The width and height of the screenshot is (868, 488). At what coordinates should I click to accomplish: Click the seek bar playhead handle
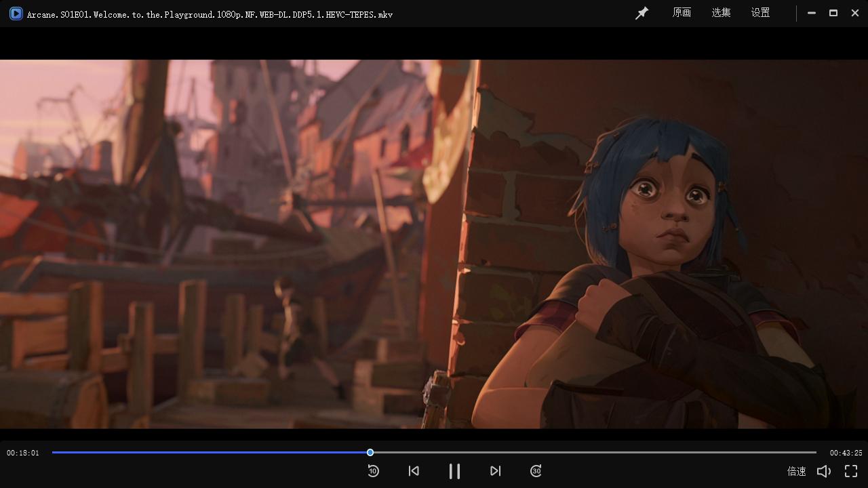(370, 452)
